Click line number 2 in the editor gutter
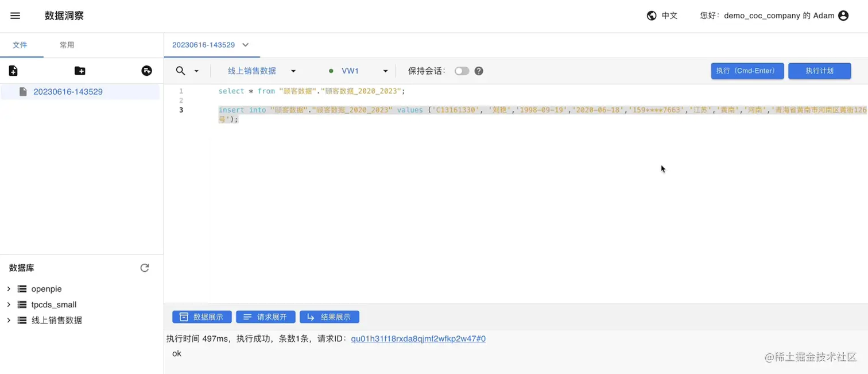The image size is (868, 374). click(x=181, y=101)
